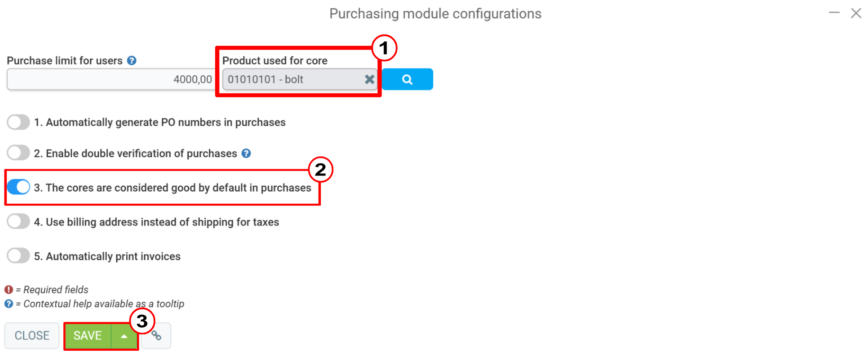Enable double verification of purchases
Viewport: 868px width, 353px height.
(x=18, y=152)
